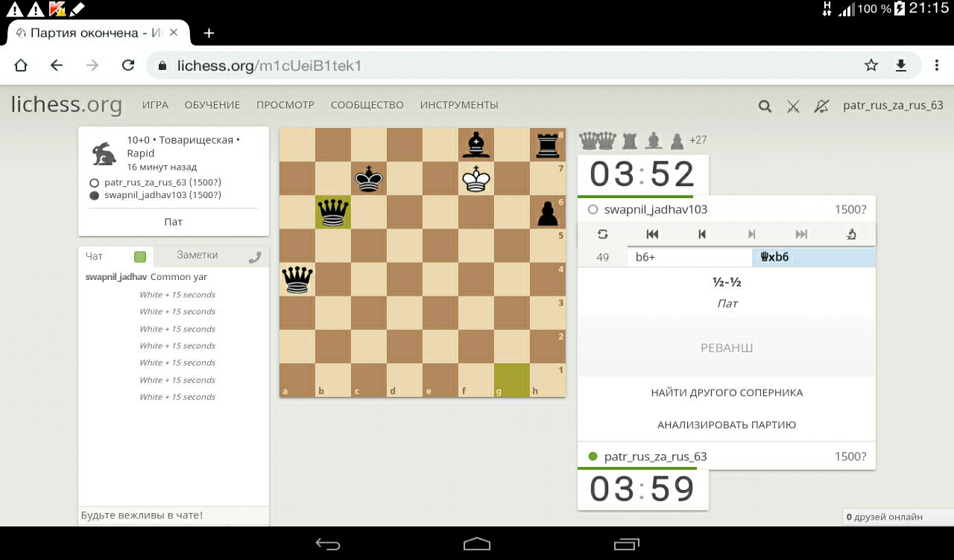The image size is (954, 560).
Task: Click the chat input field
Action: [x=174, y=515]
